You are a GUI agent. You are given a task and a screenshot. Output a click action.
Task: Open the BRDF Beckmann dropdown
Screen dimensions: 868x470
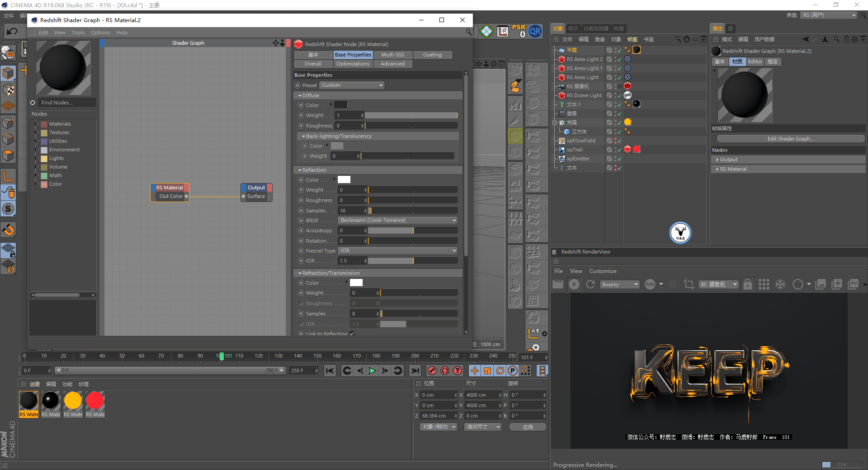tap(397, 221)
